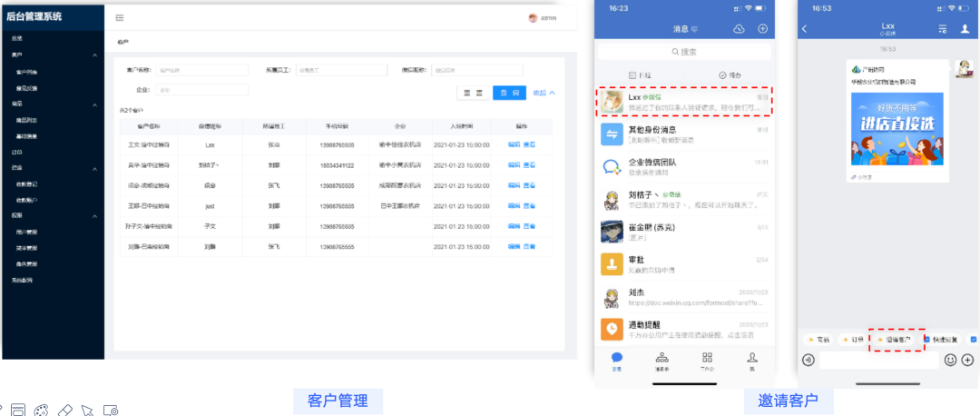Tap the 搜索 bar in messages
Screen dimensions: 980x416
[684, 52]
